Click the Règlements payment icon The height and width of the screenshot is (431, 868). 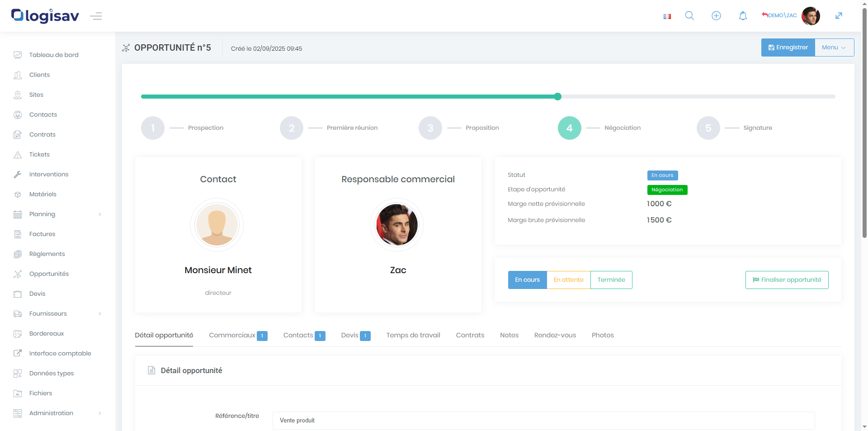[x=18, y=254]
